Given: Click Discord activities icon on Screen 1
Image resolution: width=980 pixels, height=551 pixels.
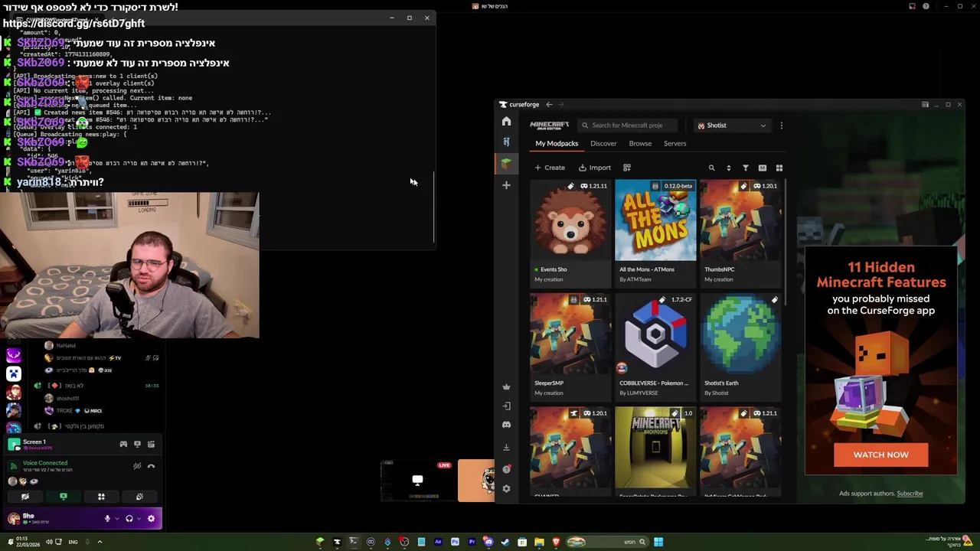Looking at the screenshot, I should point(123,444).
